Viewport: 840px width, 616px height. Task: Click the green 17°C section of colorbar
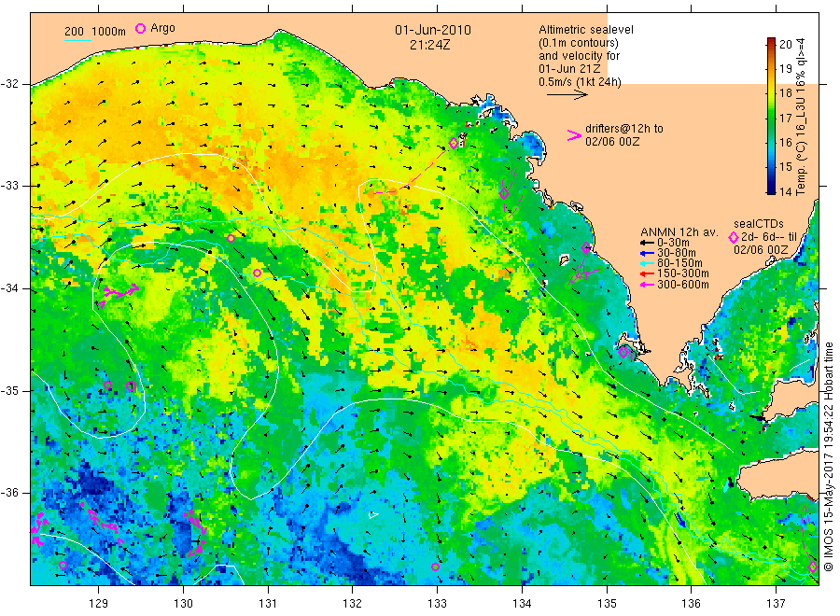772,118
